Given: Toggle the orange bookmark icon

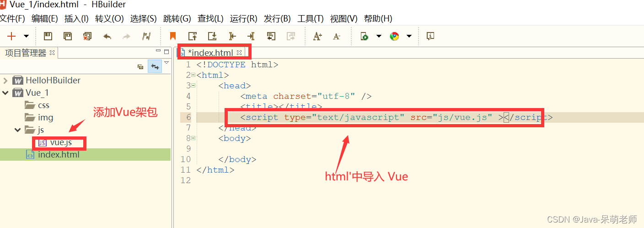Looking at the screenshot, I should pyautogui.click(x=172, y=36).
